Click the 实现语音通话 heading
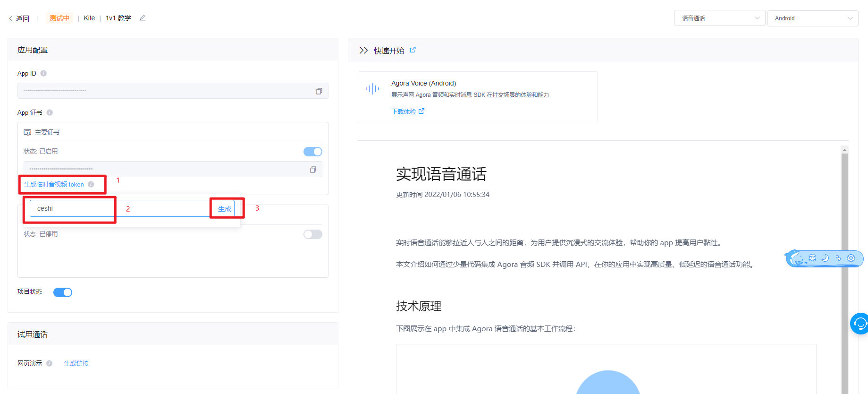This screenshot has width=868, height=394. coord(441,174)
